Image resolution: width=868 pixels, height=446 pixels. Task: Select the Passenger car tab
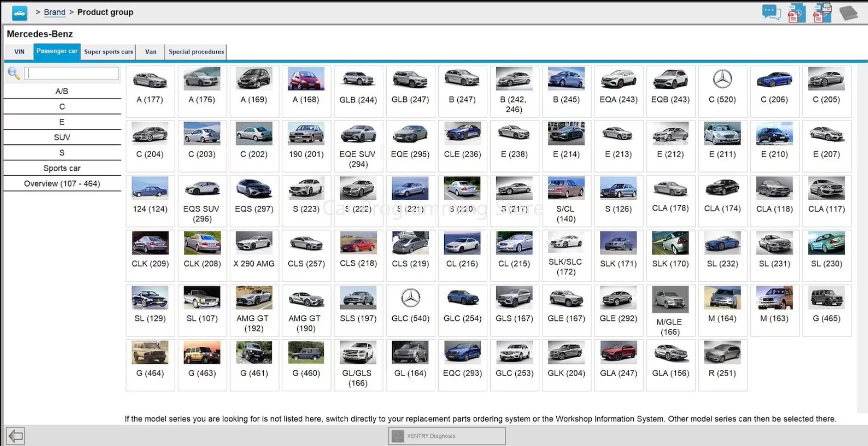tap(57, 51)
